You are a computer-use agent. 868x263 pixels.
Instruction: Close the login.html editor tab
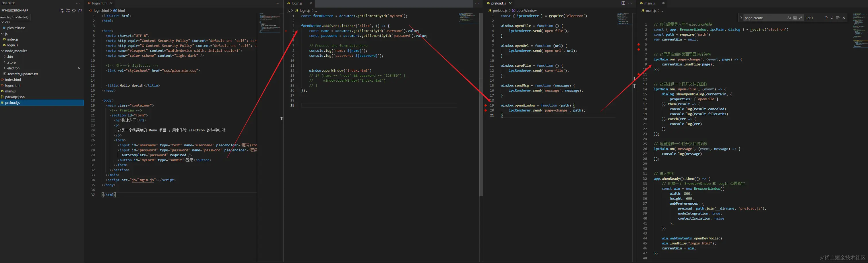tap(111, 3)
